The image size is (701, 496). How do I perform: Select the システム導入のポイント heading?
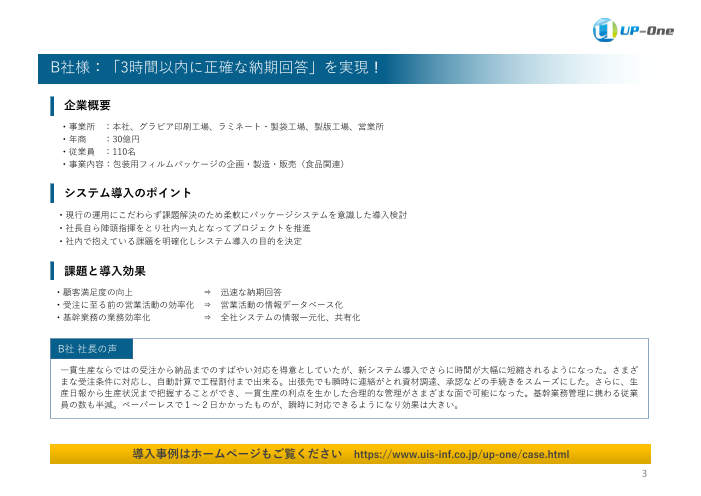pos(128,193)
